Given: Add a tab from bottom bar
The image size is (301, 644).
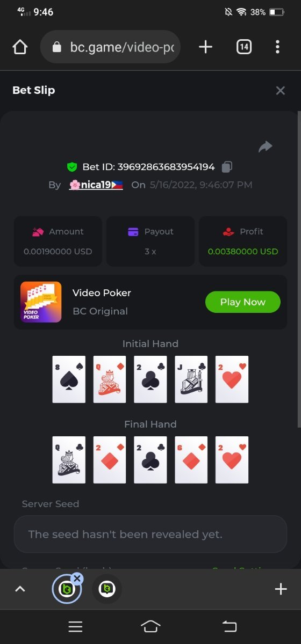Looking at the screenshot, I should click(x=281, y=589).
